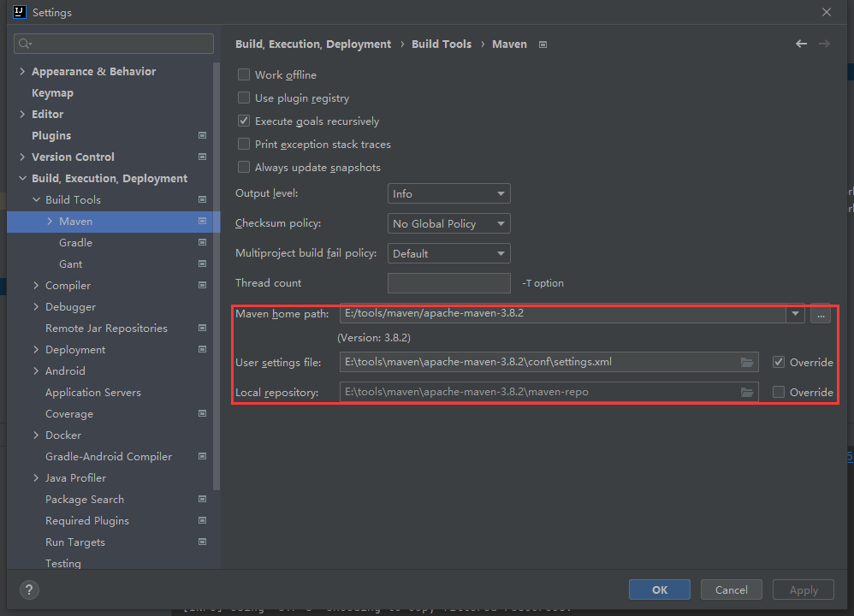Click folder icon beside Local repository path
Screen dimensions: 854x616
tap(747, 391)
